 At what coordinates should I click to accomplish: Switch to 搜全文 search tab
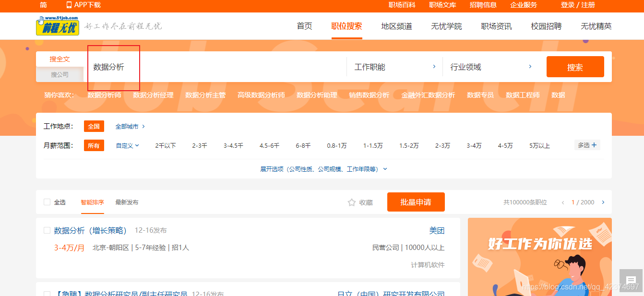(x=60, y=59)
